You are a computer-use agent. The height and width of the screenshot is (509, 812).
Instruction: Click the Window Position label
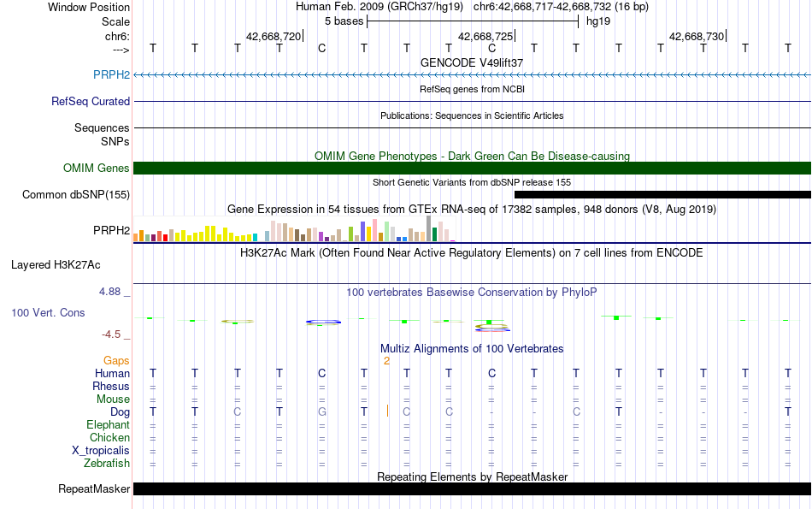[89, 7]
